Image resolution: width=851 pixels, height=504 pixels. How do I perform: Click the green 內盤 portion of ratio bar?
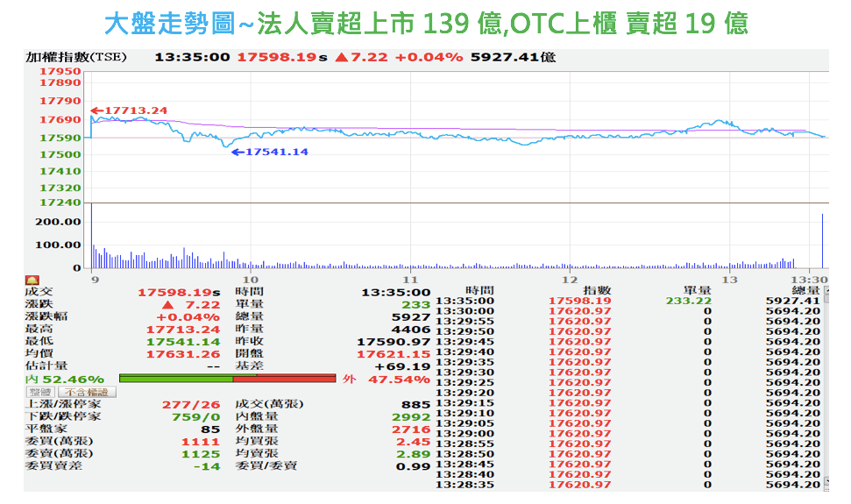tap(175, 379)
